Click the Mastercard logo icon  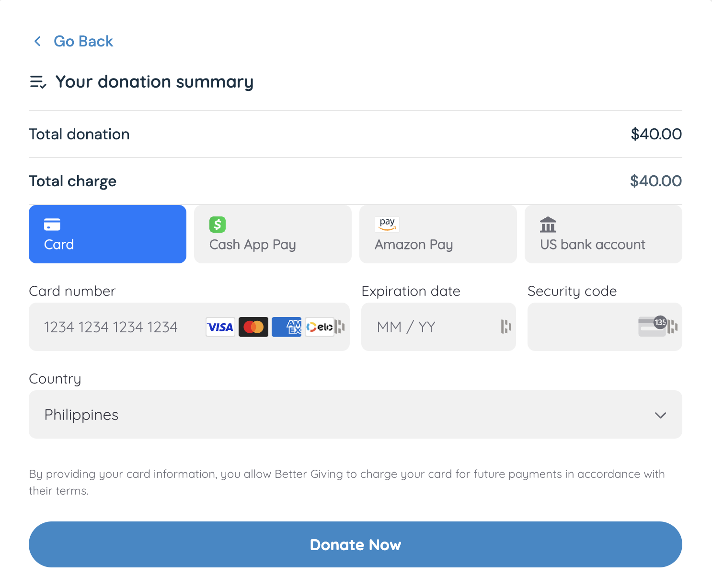click(x=253, y=327)
